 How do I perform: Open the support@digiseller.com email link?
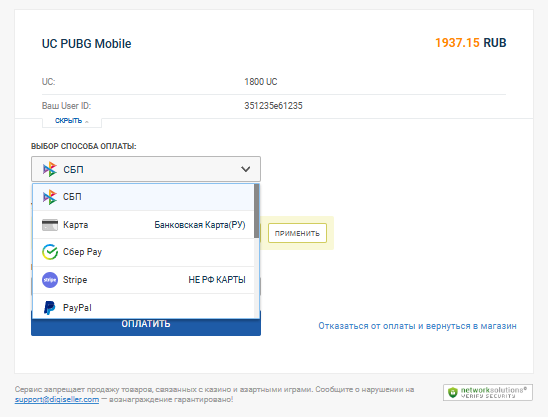pyautogui.click(x=57, y=399)
